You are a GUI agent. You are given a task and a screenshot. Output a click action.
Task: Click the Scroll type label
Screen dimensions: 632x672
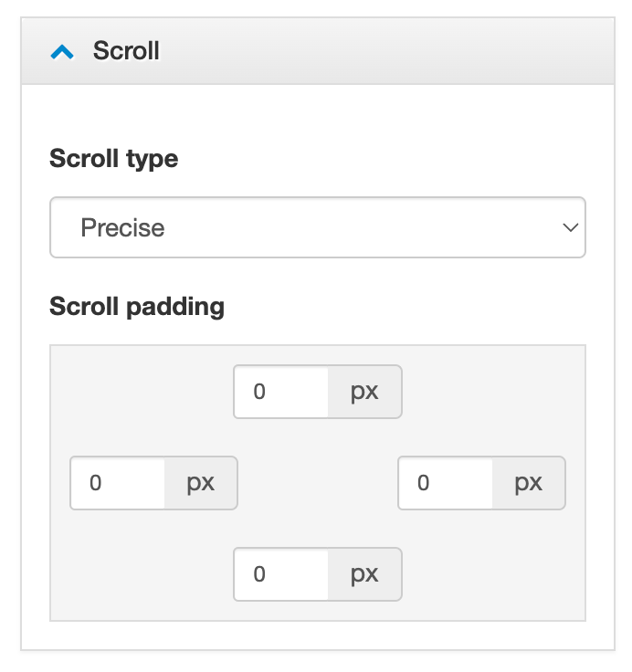pyautogui.click(x=113, y=159)
